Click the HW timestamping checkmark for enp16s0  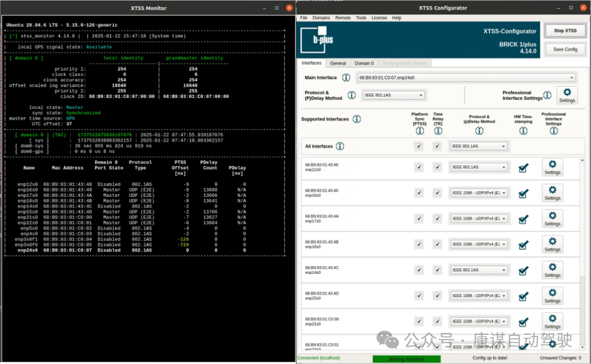coord(523,193)
